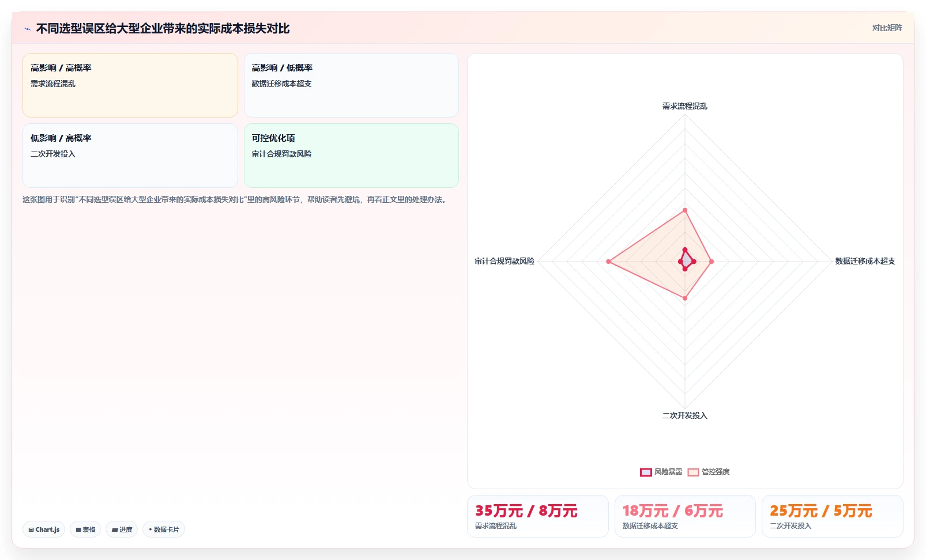Click the 表格 tag
This screenshot has width=926, height=560.
pyautogui.click(x=85, y=529)
